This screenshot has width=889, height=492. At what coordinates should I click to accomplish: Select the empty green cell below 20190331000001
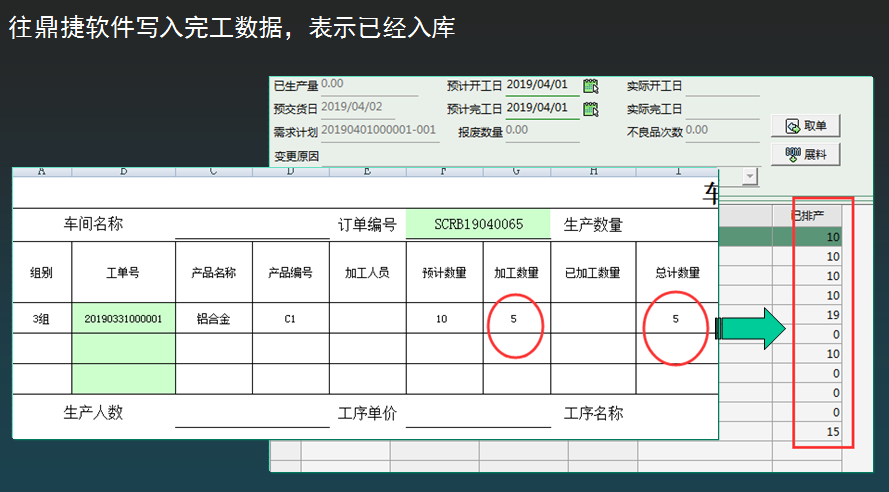pos(123,349)
